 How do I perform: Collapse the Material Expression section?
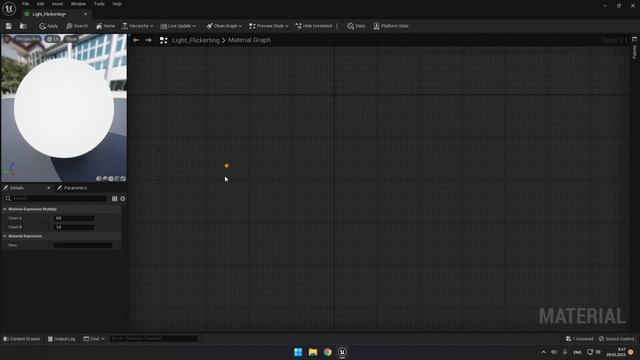pos(5,236)
